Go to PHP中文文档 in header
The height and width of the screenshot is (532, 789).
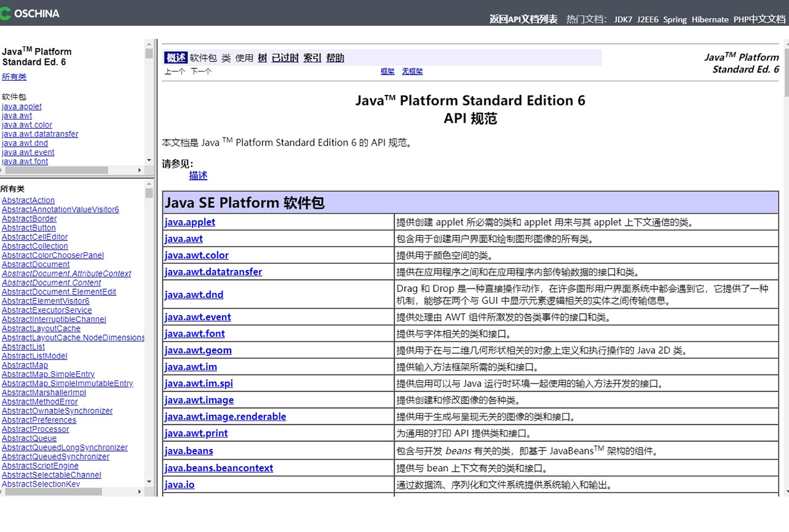759,19
